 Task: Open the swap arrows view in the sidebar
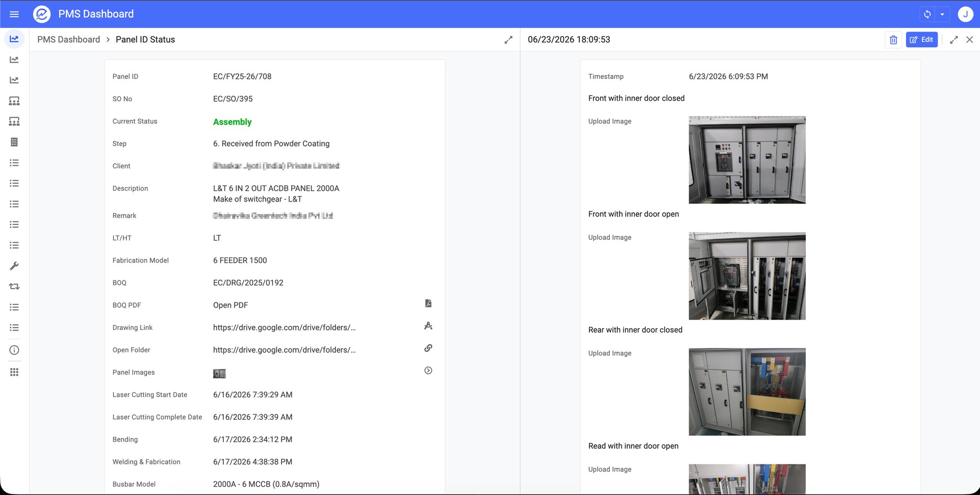pyautogui.click(x=14, y=286)
